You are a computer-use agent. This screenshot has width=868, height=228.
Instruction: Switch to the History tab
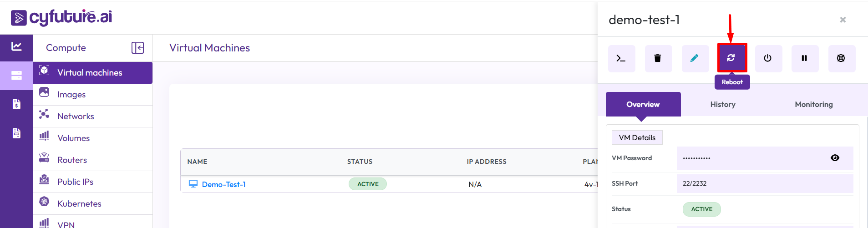[x=722, y=104]
